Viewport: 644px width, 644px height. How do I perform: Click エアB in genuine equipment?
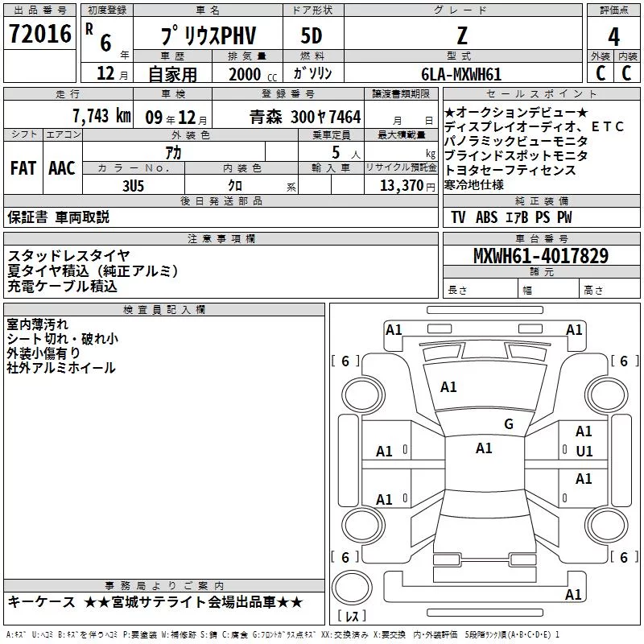tap(517, 217)
